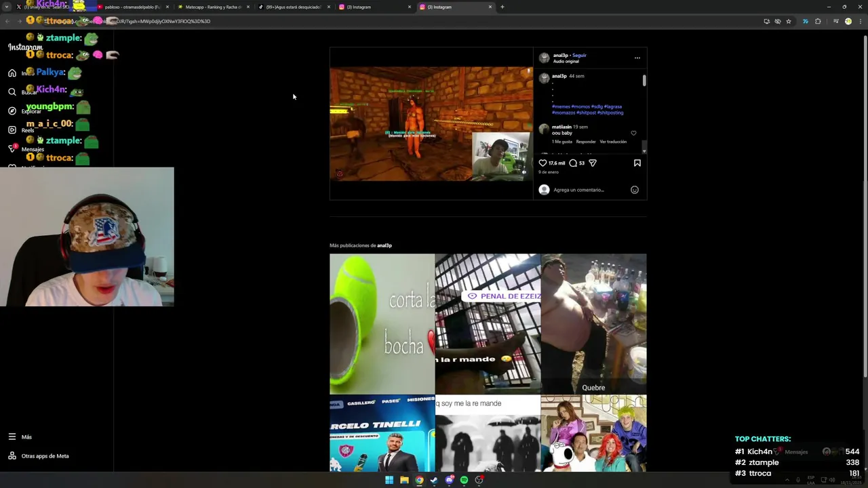Open the comments bubble icon
868x488 pixels.
coord(573,163)
